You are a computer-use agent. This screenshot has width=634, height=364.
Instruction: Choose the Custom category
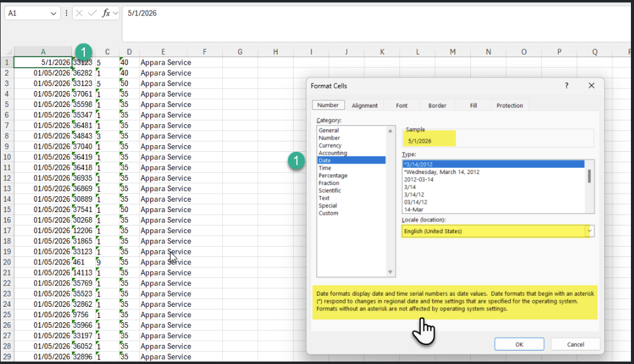[328, 213]
